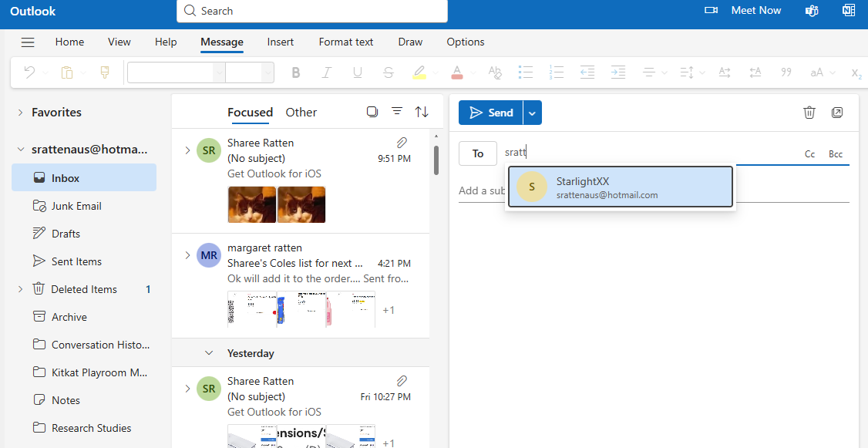The height and width of the screenshot is (448, 868).
Task: Switch to the Other inbox tab
Action: pos(301,113)
